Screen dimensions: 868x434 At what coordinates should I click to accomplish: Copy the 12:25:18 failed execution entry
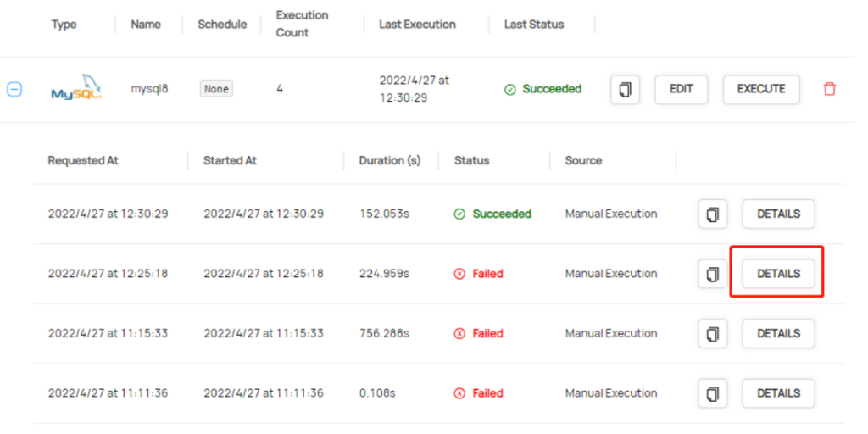coord(713,274)
